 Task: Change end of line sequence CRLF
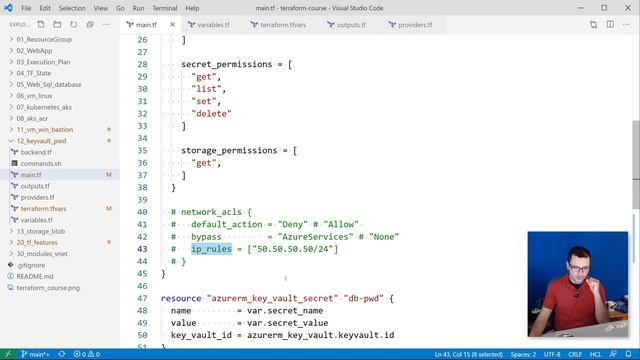[x=575, y=354]
